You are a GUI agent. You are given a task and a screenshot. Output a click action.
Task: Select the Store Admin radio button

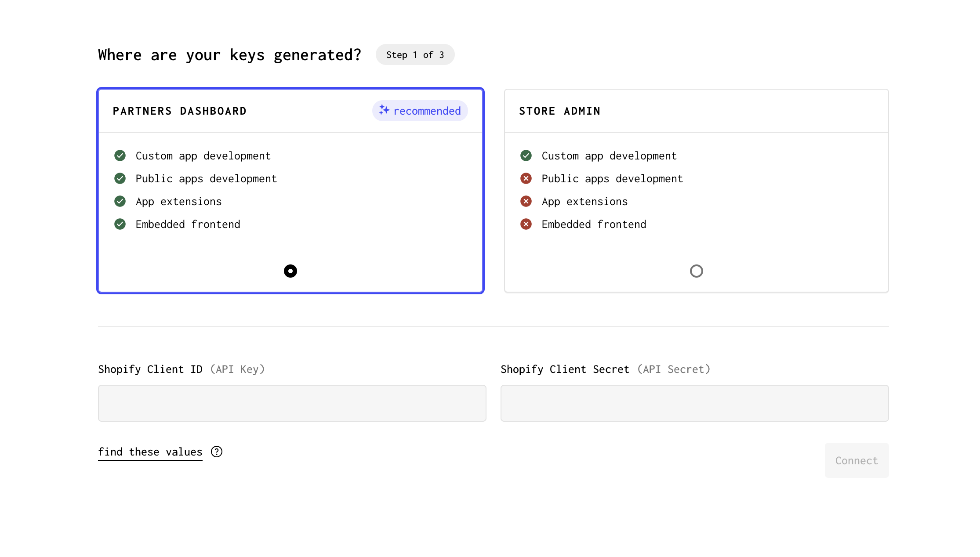coord(696,271)
